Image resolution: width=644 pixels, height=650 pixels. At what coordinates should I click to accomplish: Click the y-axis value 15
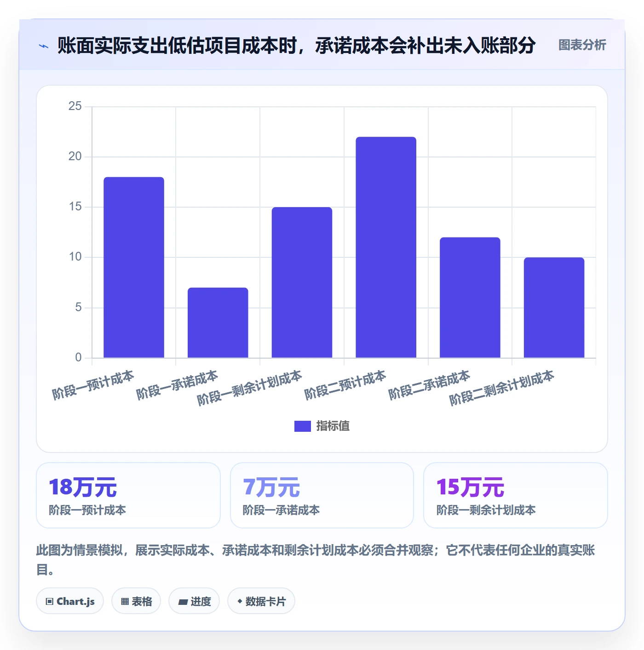[x=75, y=207]
